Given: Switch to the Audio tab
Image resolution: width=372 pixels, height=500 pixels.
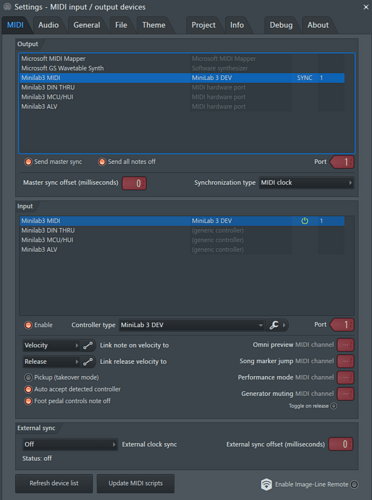Looking at the screenshot, I should [x=48, y=25].
